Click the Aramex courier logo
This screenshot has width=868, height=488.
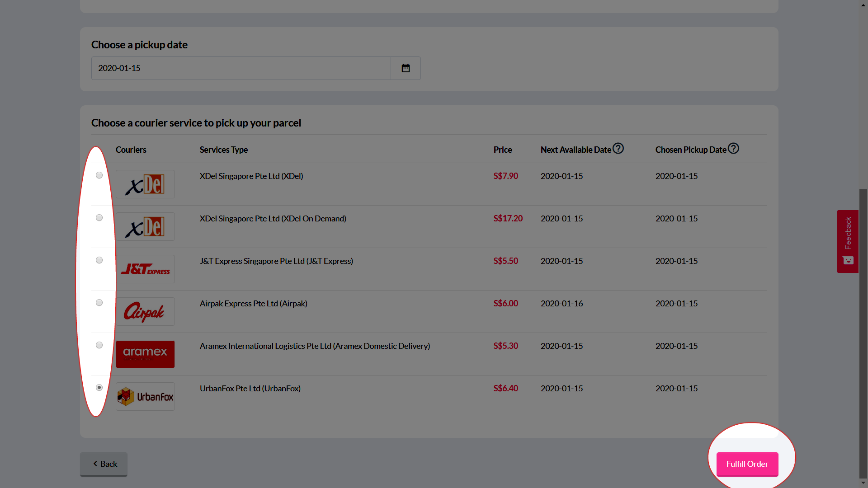[x=145, y=354]
